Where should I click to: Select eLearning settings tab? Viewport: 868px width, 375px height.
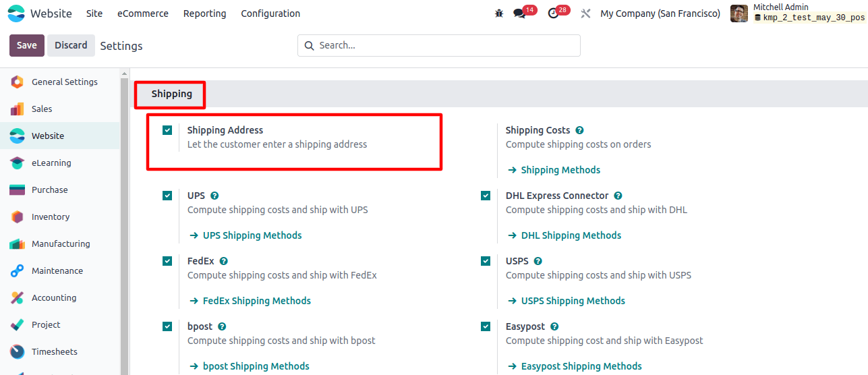[60, 163]
